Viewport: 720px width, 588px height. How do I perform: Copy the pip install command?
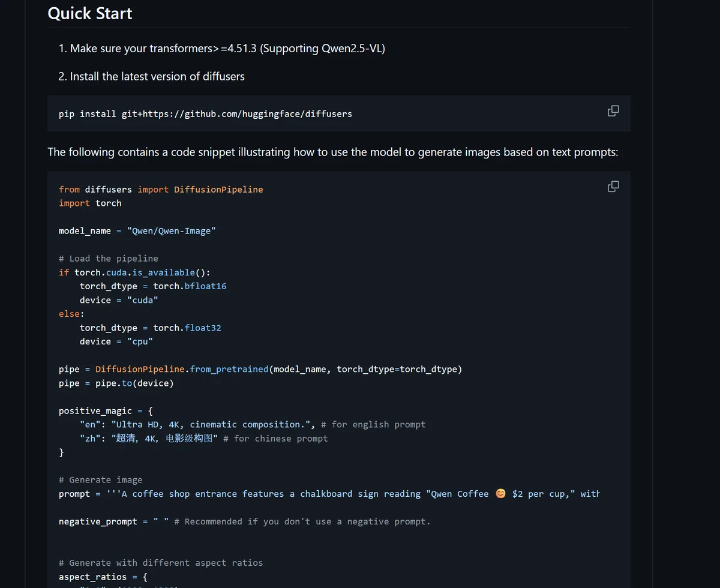pyautogui.click(x=613, y=111)
